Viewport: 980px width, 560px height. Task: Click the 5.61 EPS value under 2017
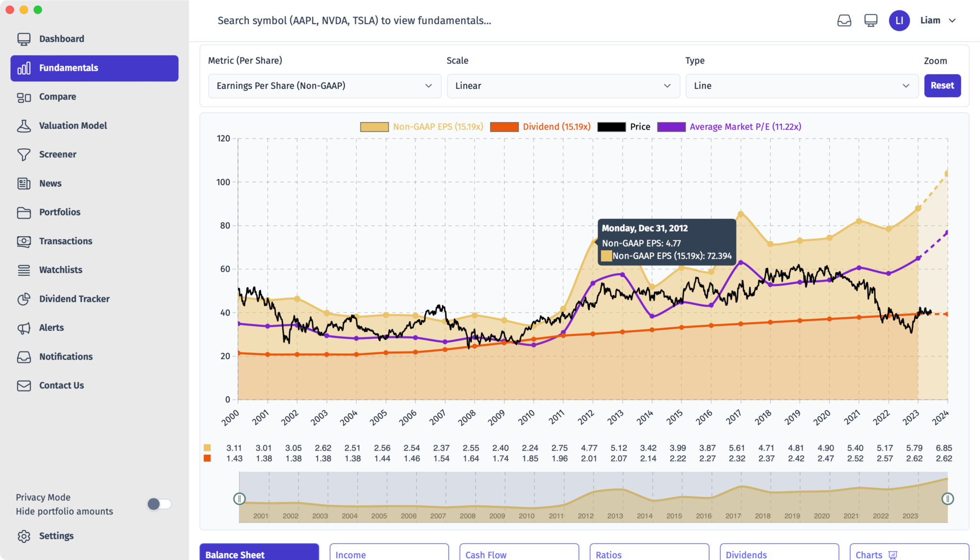[x=737, y=448]
